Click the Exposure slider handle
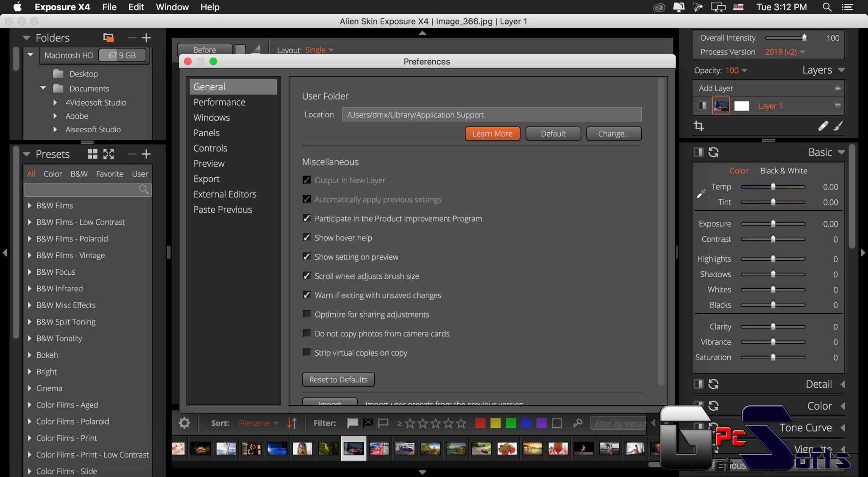The image size is (868, 477). point(773,223)
